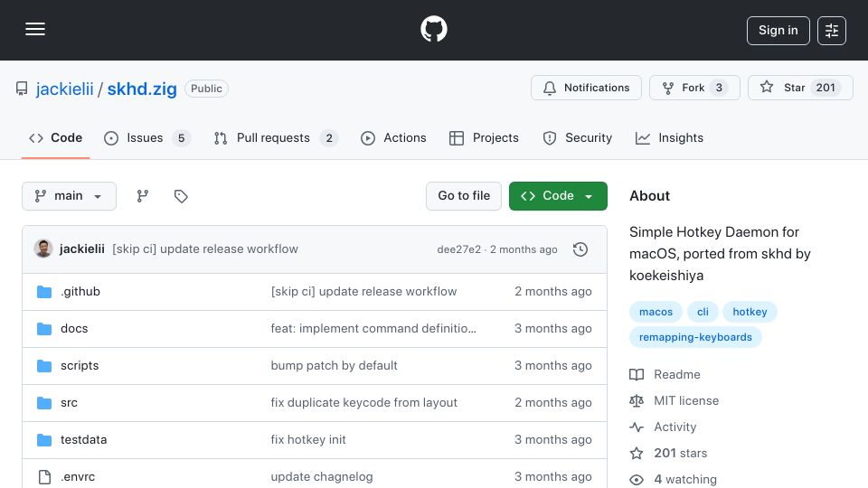The image size is (868, 488).
Task: Open the skhd.zig repository link
Action: tap(142, 89)
